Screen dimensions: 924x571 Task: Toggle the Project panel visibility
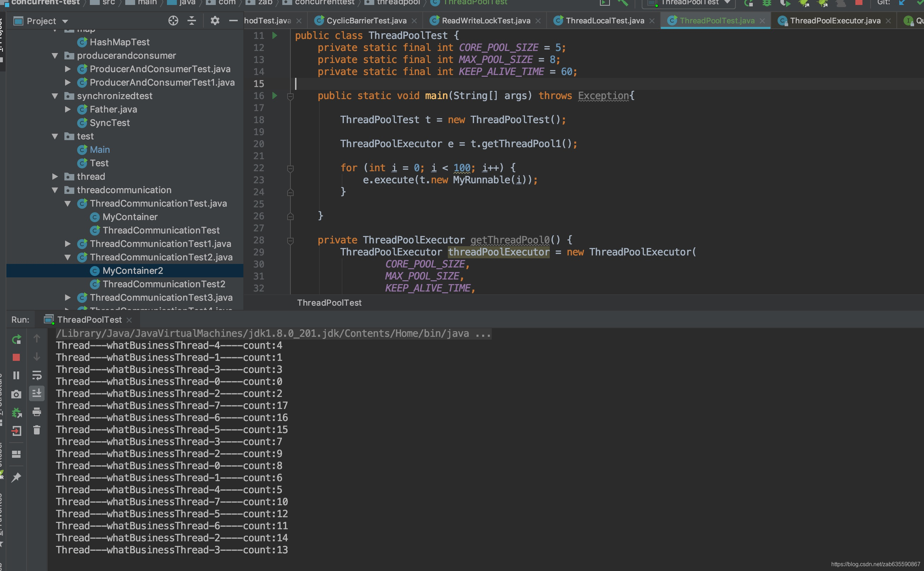point(233,21)
